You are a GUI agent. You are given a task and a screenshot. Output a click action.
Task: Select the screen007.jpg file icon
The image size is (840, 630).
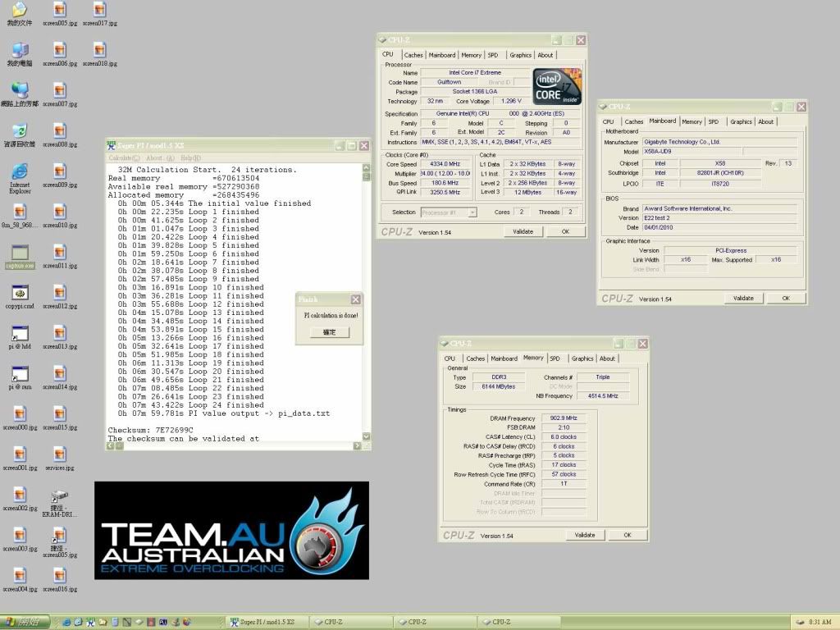pyautogui.click(x=60, y=94)
